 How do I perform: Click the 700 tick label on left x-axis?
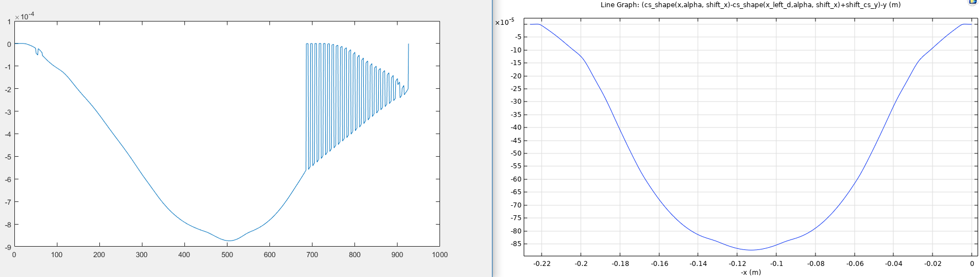tap(312, 255)
